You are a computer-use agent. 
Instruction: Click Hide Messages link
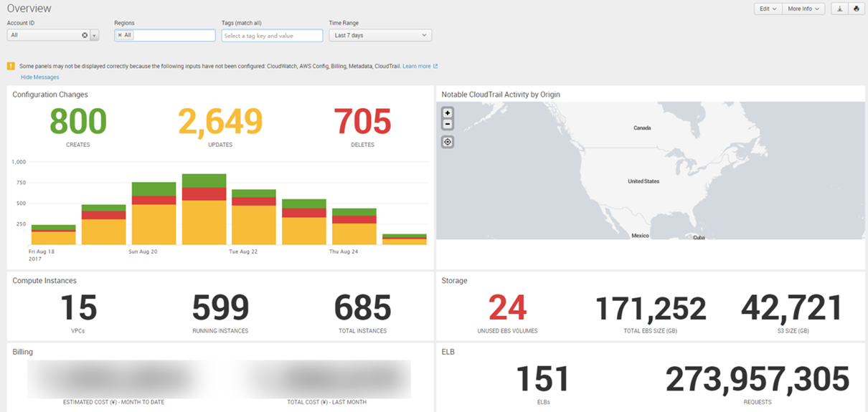click(x=40, y=77)
